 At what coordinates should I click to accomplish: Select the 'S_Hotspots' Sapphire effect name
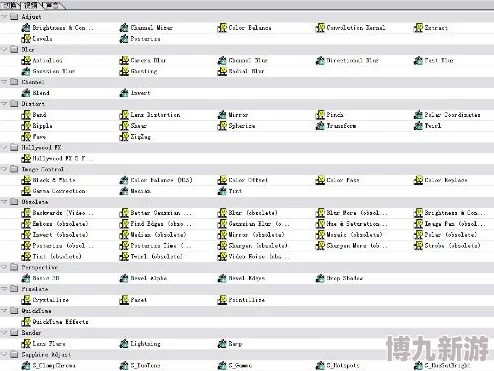(343, 366)
